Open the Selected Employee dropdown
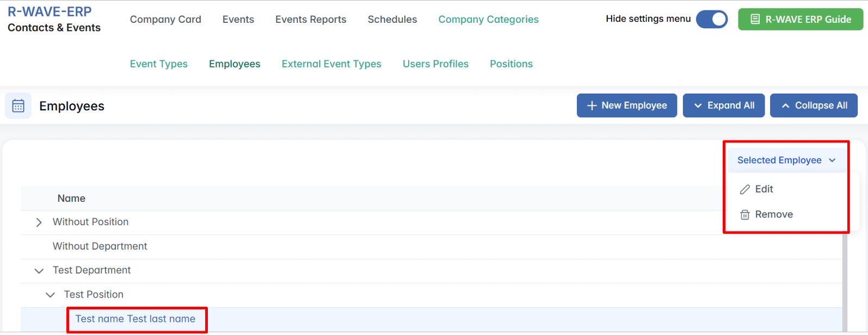This screenshot has width=868, height=335. tap(786, 160)
